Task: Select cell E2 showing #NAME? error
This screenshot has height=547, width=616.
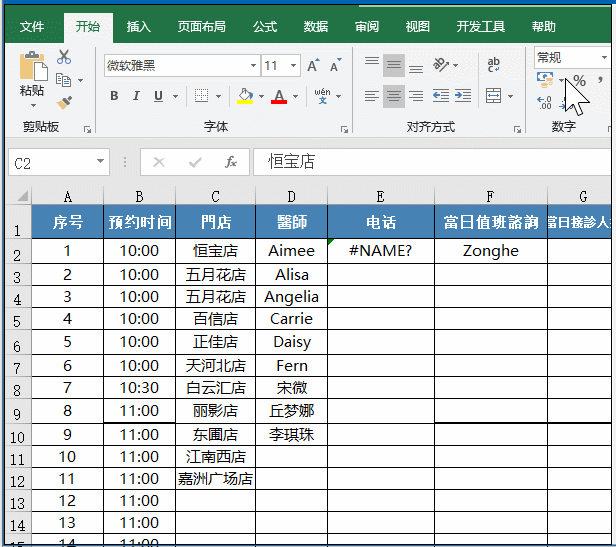Action: (x=380, y=251)
